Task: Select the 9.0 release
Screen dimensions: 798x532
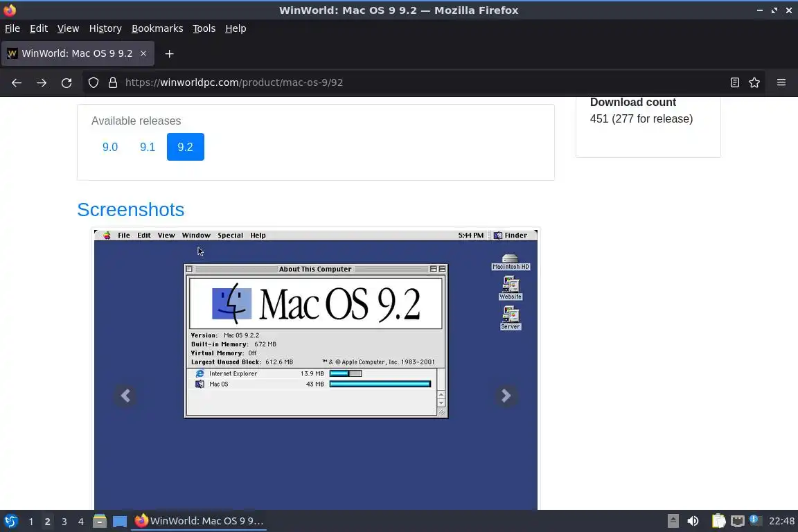Action: 110,147
